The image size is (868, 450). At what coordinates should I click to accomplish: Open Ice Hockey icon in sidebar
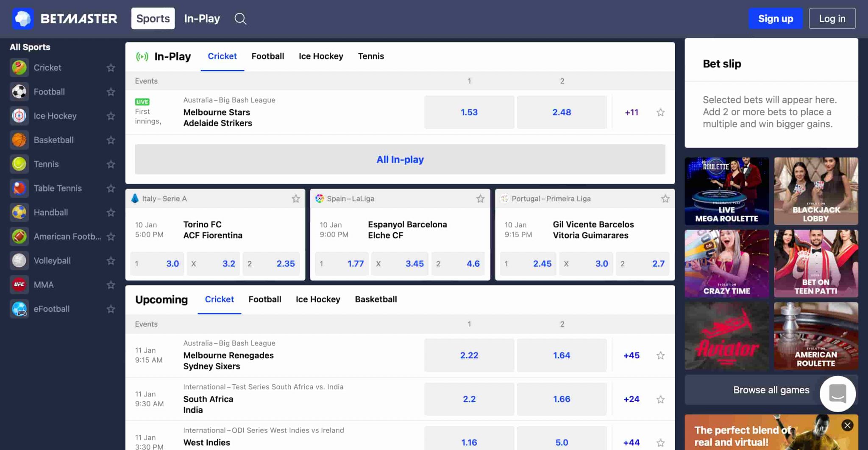19,116
